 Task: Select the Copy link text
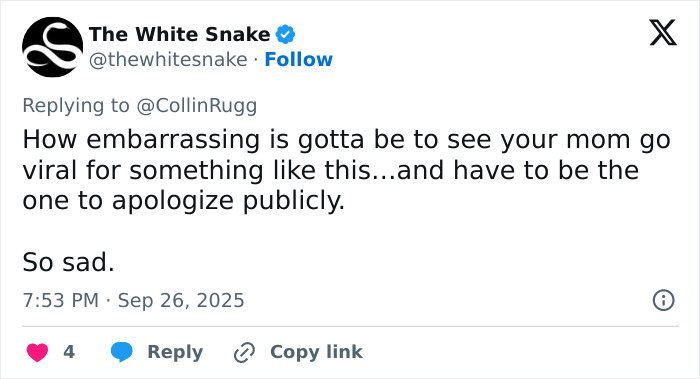pos(316,352)
